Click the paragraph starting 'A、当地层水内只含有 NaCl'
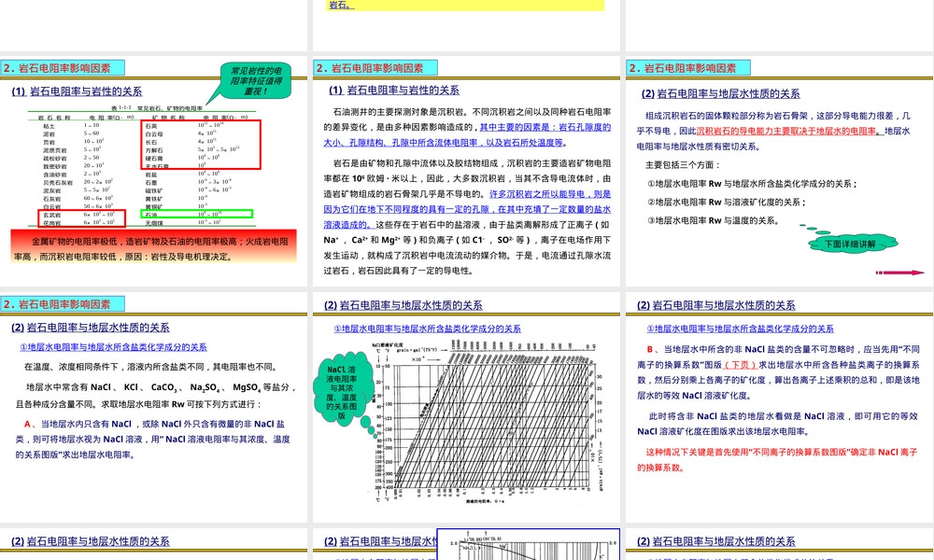 click(x=152, y=440)
